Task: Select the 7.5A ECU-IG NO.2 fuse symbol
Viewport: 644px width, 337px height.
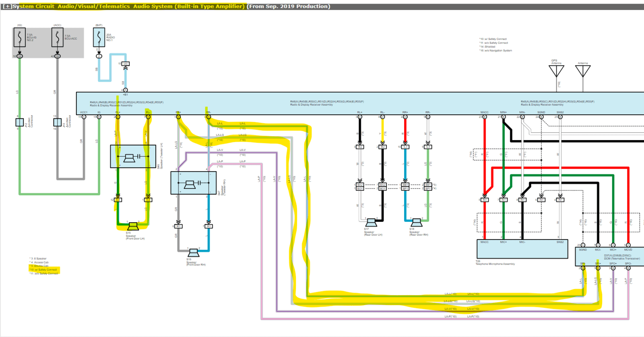Action: pos(20,37)
